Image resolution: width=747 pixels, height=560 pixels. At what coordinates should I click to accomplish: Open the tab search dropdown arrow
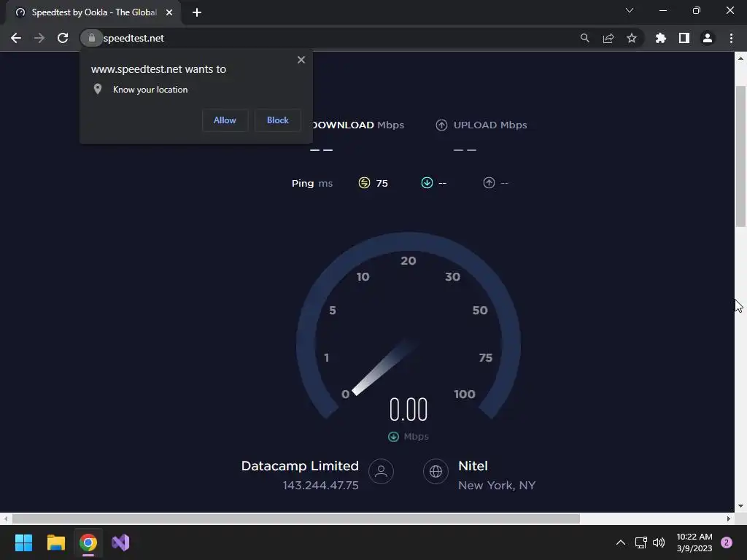click(x=630, y=10)
